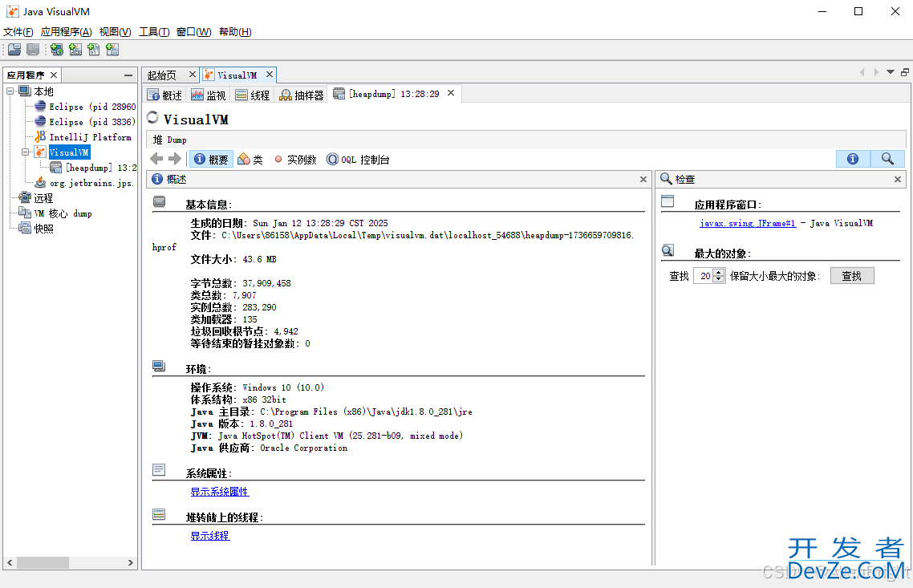Click scrollbar left arrow in applications panel

[x=10, y=562]
